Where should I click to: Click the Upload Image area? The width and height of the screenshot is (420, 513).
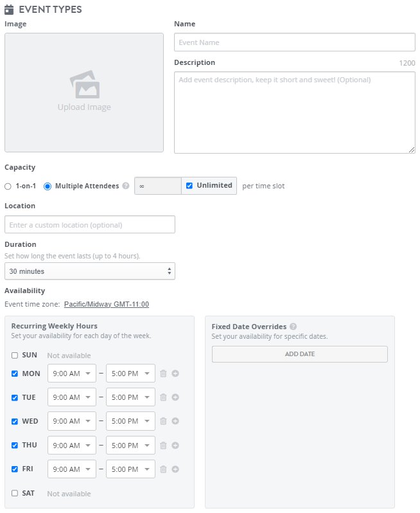pos(84,93)
